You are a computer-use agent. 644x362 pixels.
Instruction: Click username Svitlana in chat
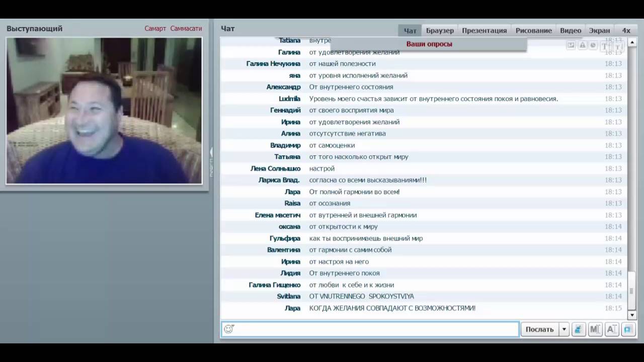tap(288, 296)
